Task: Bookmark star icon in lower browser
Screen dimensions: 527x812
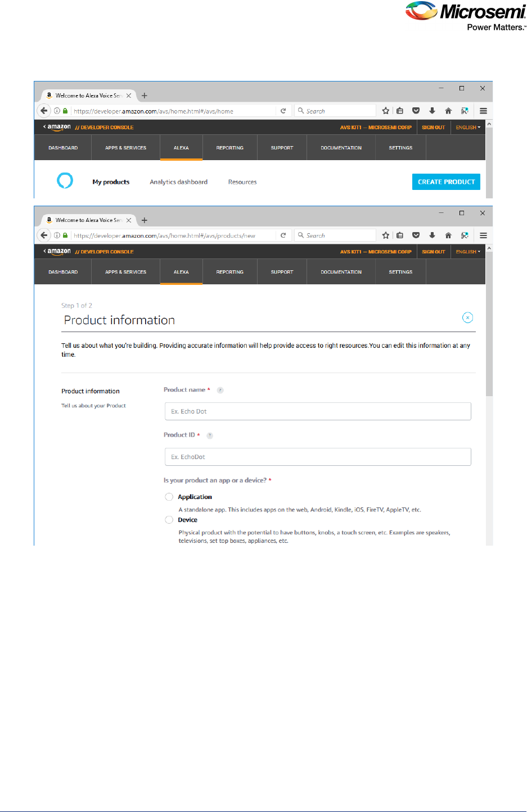Action: 386,235
